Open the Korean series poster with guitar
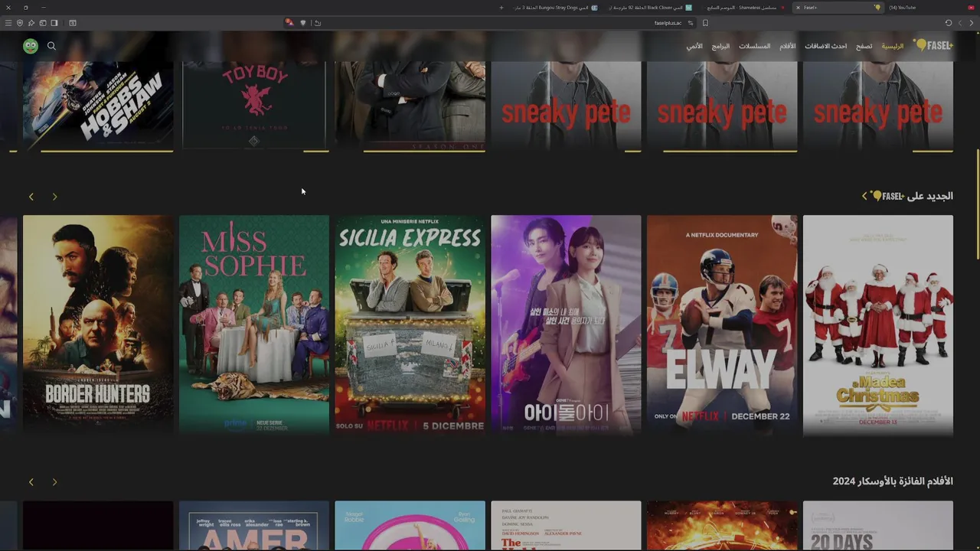980x551 pixels. [x=566, y=325]
